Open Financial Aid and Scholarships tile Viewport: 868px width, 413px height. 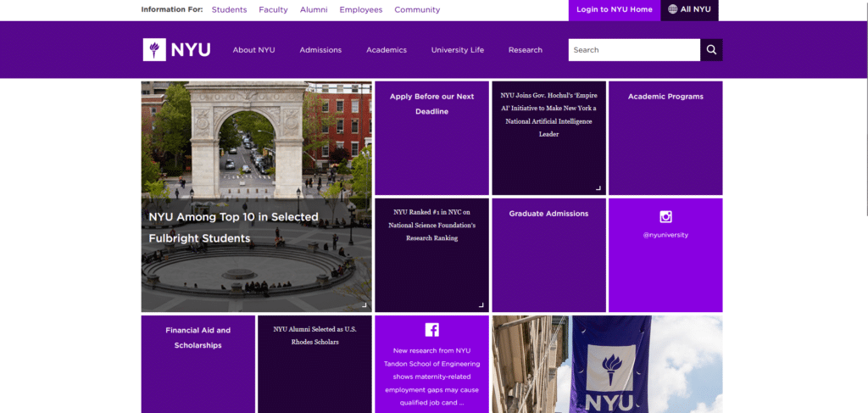198,365
